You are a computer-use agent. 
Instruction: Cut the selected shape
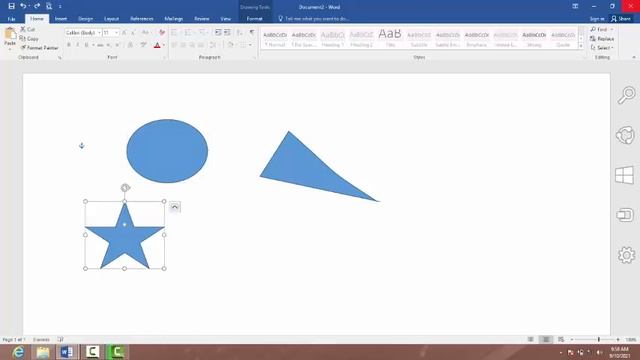pyautogui.click(x=28, y=29)
